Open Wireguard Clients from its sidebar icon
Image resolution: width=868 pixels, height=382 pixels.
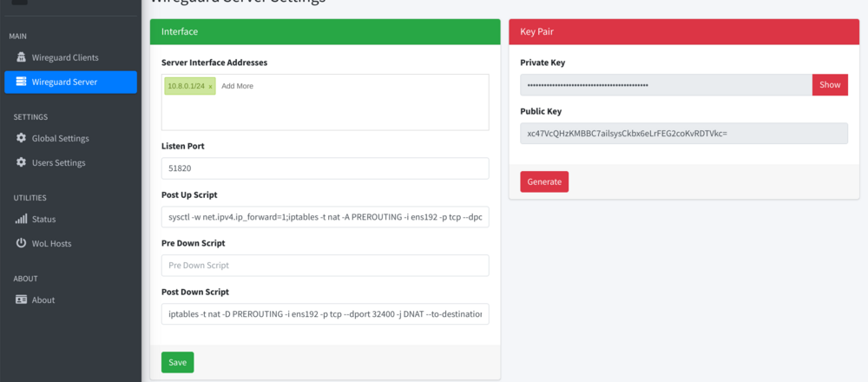tap(21, 57)
